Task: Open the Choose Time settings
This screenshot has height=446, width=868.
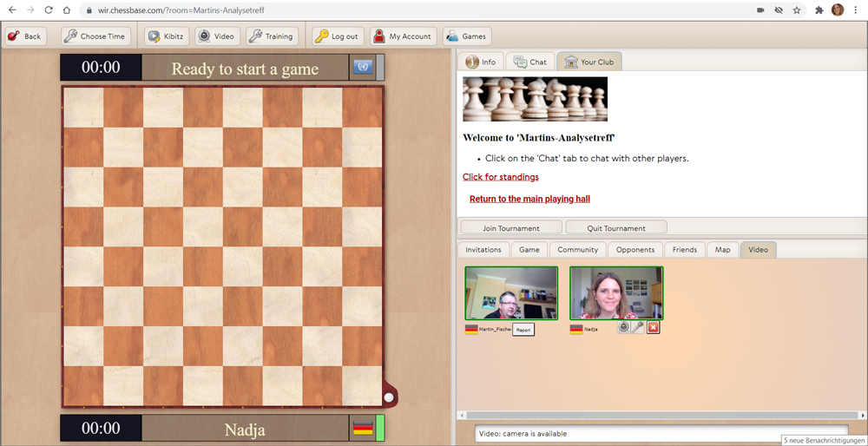Action: [94, 36]
